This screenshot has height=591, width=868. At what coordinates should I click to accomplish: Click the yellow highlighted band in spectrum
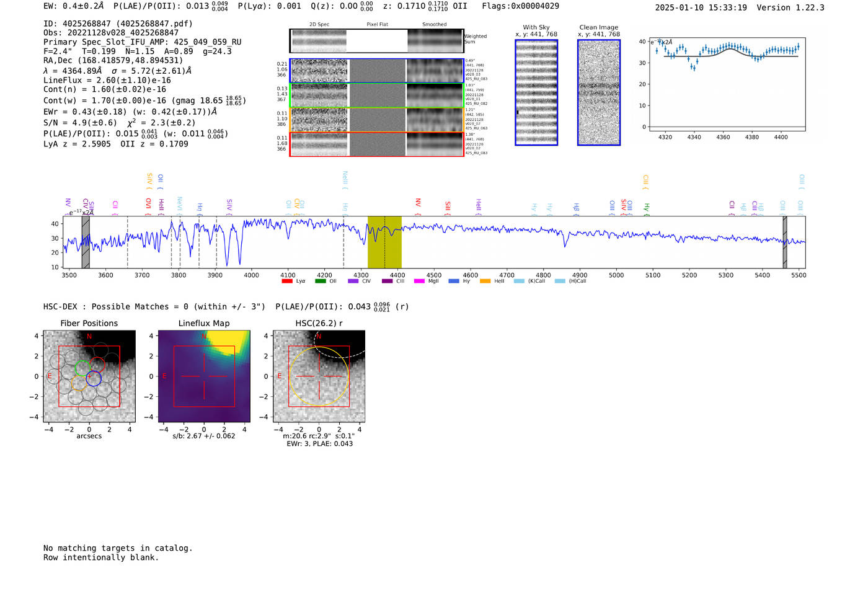pos(384,242)
